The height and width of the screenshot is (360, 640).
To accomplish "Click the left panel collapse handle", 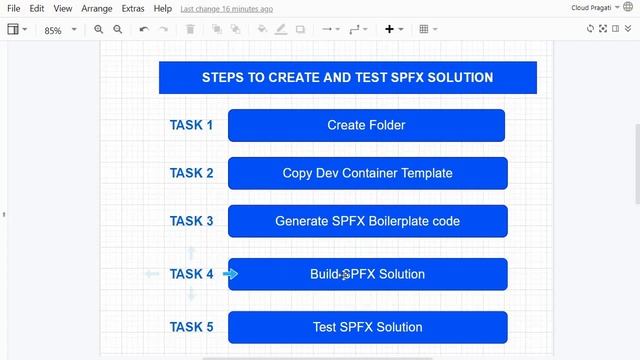I will (4, 214).
